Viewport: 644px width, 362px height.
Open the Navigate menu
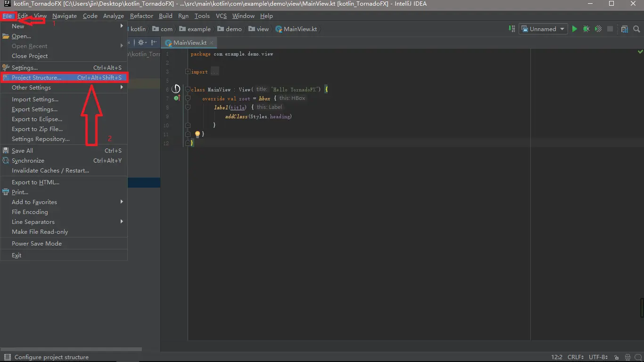tap(65, 16)
